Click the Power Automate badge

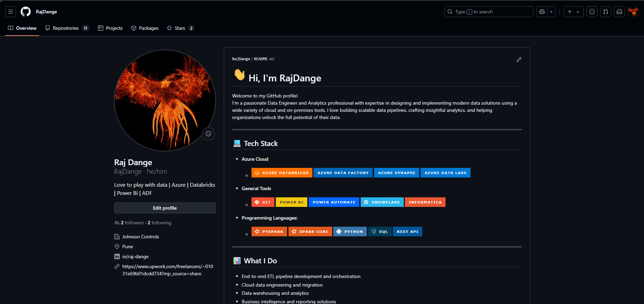click(x=334, y=202)
